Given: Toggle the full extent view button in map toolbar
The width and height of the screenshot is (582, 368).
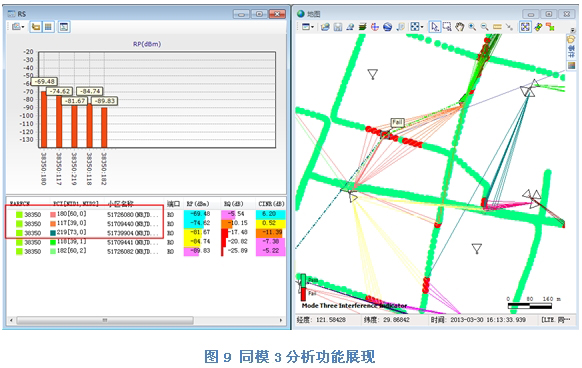Looking at the screenshot, I should (x=525, y=27).
